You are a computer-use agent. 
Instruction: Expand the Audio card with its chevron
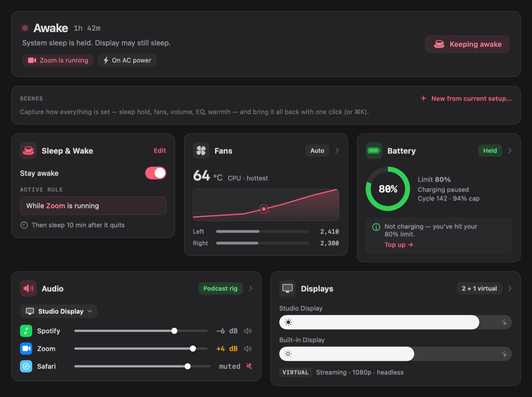pyautogui.click(x=251, y=288)
